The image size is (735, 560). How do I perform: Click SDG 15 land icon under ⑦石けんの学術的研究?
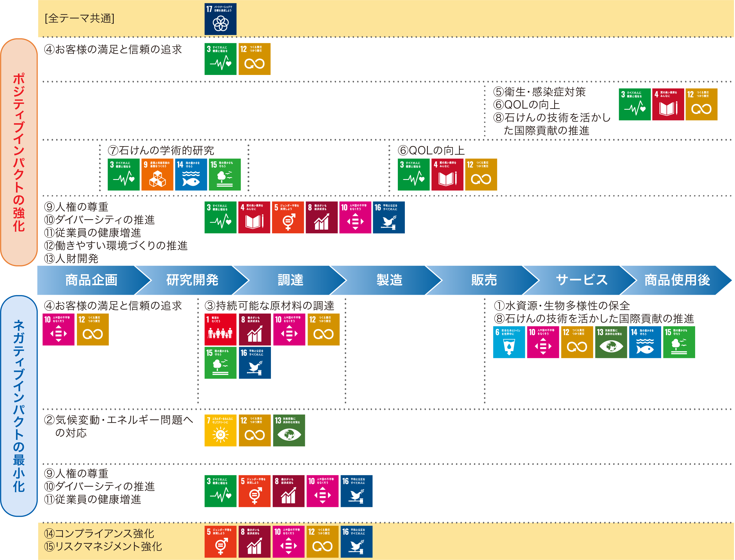coord(225,175)
